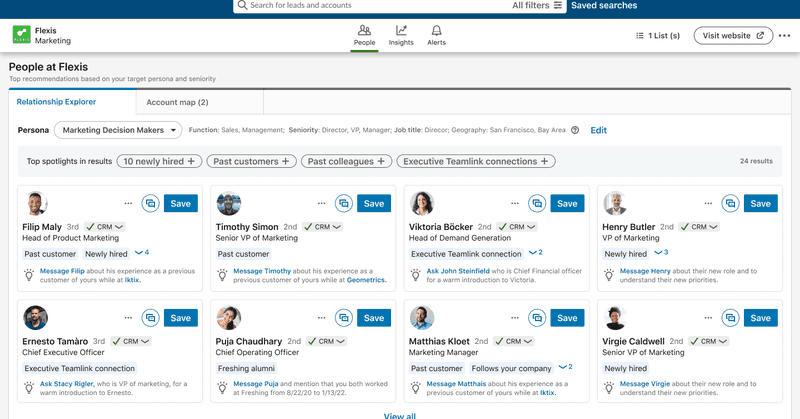Viewport: 800px width, 419px height.
Task: Open the Message Timothy link
Action: click(x=262, y=271)
